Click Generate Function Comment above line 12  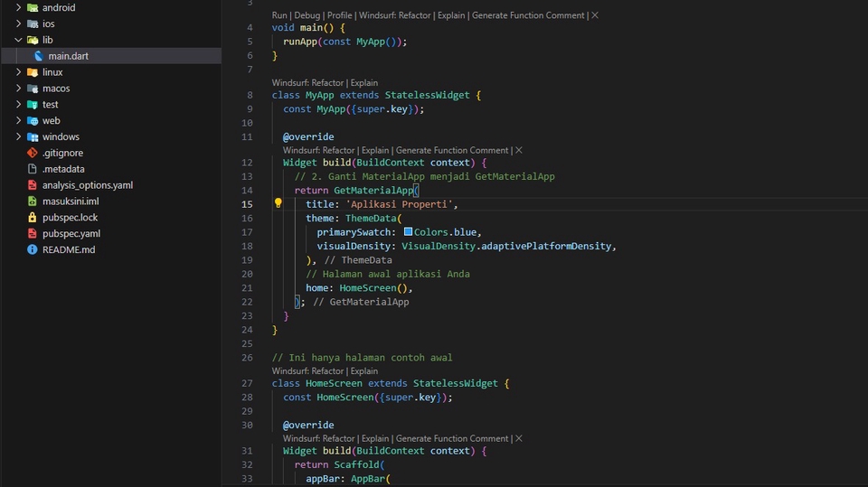pos(452,151)
